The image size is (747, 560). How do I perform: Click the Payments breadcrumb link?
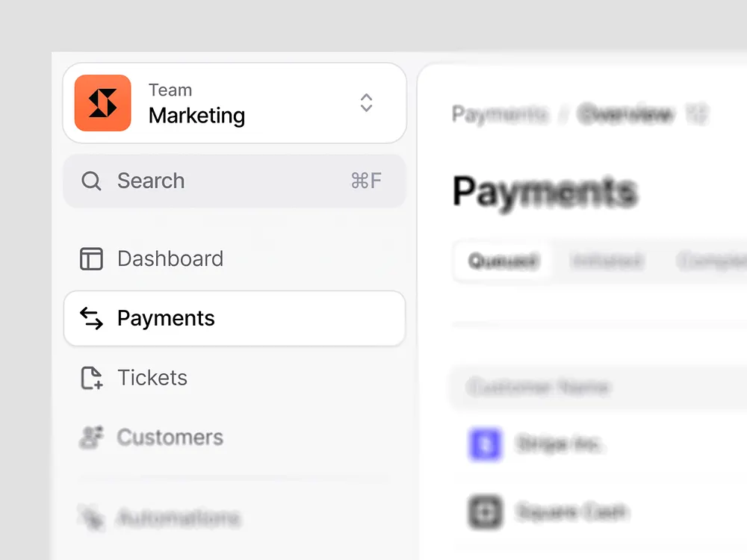pyautogui.click(x=500, y=114)
